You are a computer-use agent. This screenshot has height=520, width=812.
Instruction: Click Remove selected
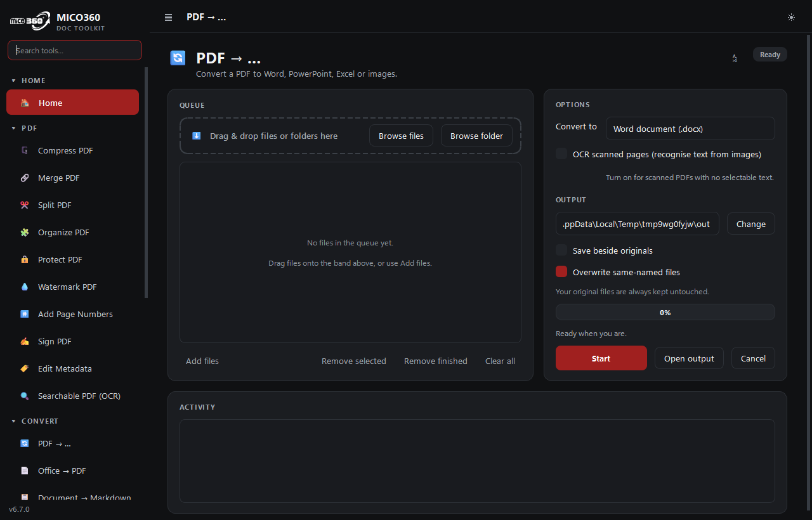[353, 361]
